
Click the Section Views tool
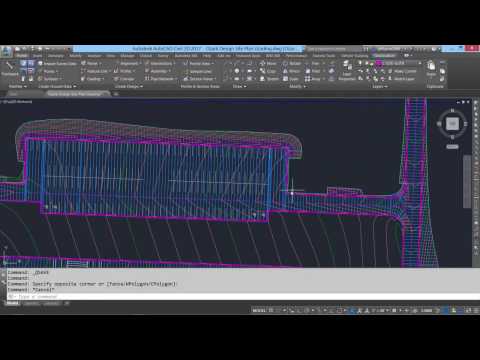200,79
